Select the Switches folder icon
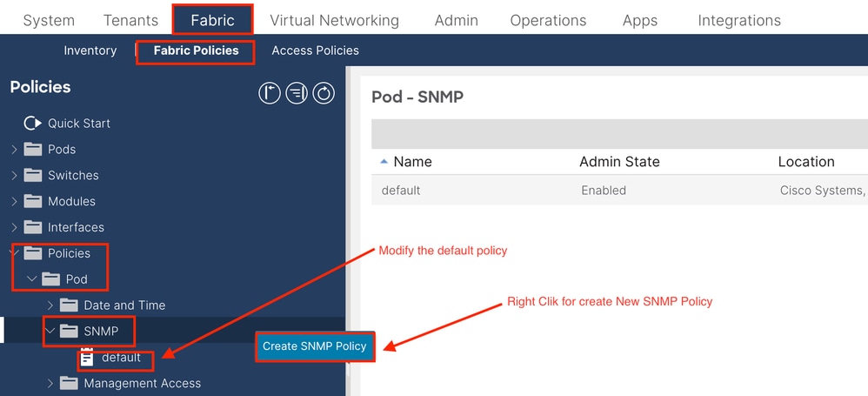868x396 pixels. 33,175
